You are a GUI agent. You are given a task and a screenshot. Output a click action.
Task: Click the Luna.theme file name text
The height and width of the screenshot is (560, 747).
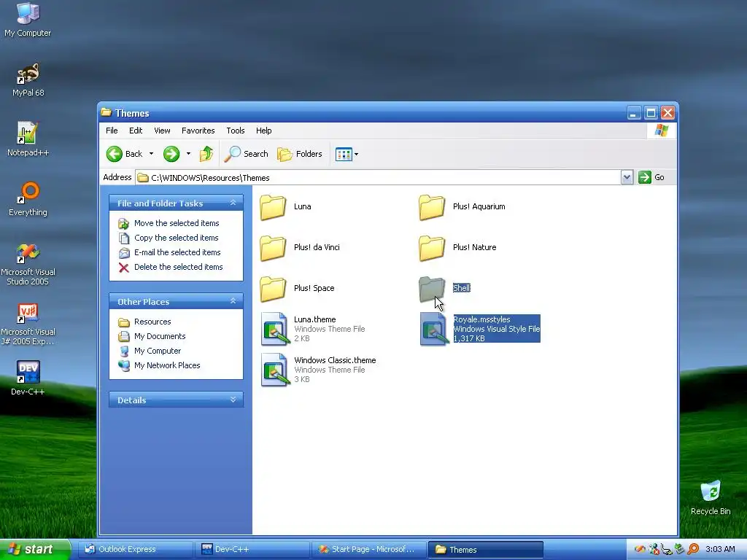[x=315, y=319]
